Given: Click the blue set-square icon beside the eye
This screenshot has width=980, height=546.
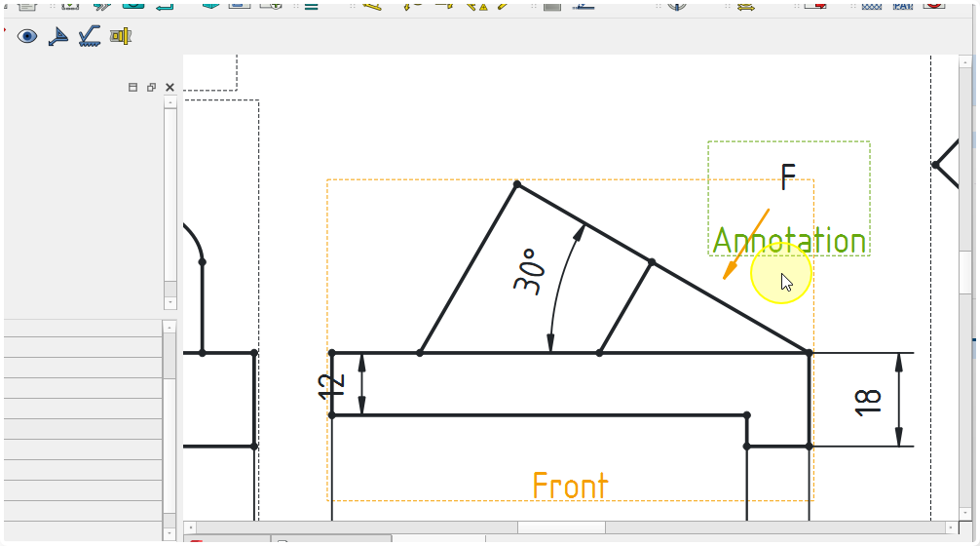Looking at the screenshot, I should [58, 37].
